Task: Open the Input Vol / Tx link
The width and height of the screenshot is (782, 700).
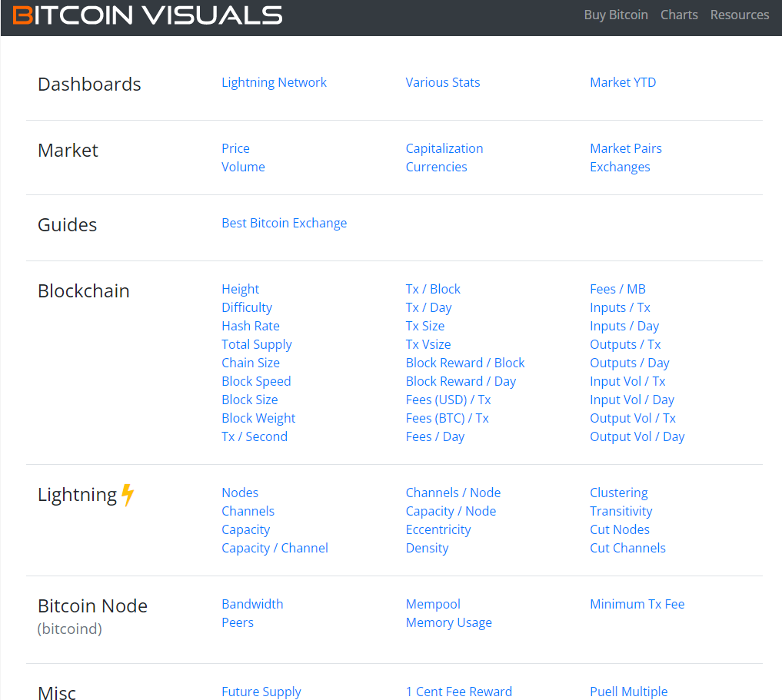Action: pos(627,382)
